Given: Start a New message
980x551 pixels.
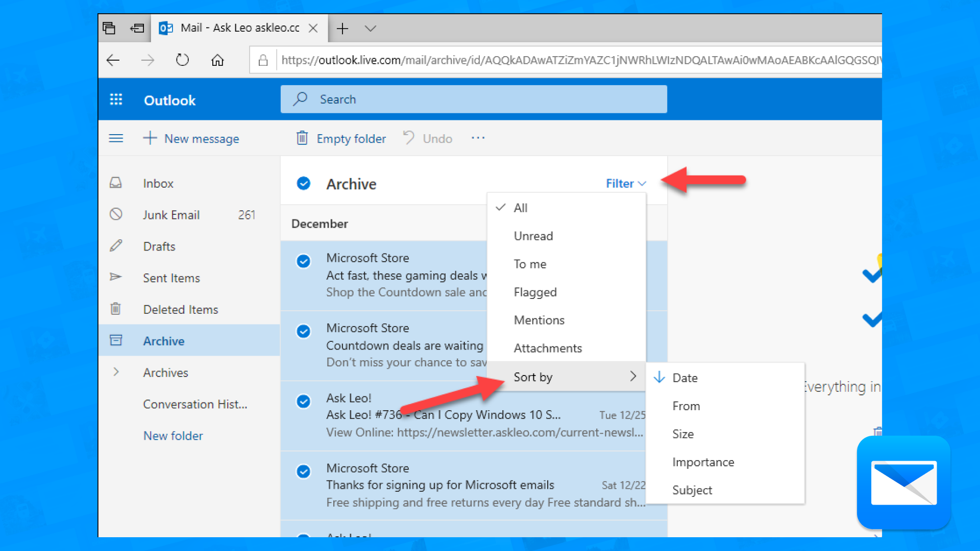Looking at the screenshot, I should 191,138.
